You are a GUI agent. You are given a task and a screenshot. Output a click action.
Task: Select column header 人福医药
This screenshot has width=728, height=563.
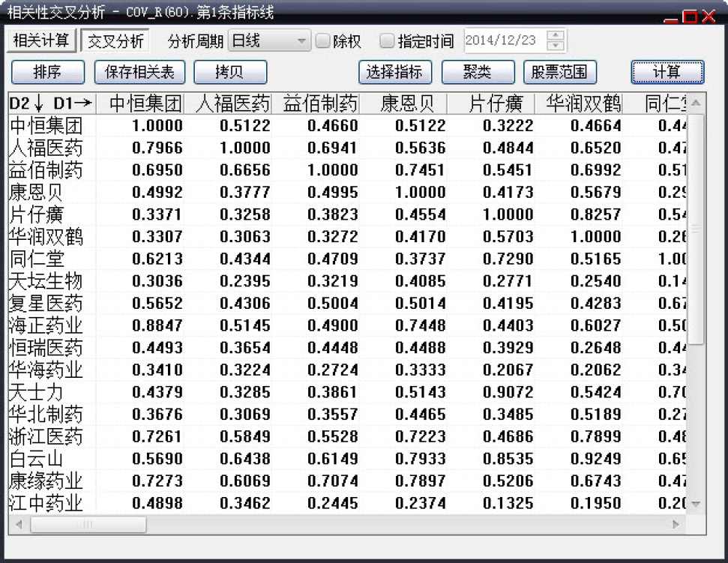point(228,103)
